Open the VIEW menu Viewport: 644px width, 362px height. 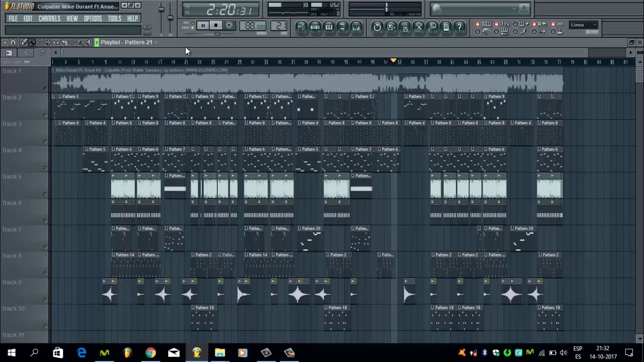coord(72,19)
